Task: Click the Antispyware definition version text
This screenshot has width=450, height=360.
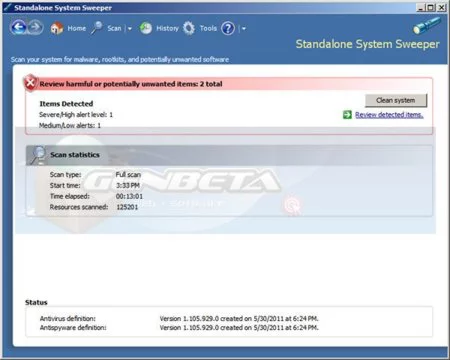Action: pos(239,328)
